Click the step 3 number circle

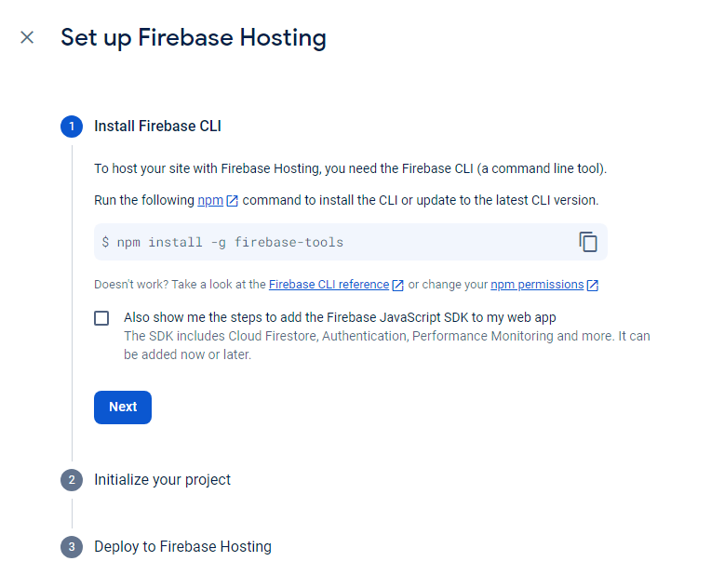coord(72,547)
